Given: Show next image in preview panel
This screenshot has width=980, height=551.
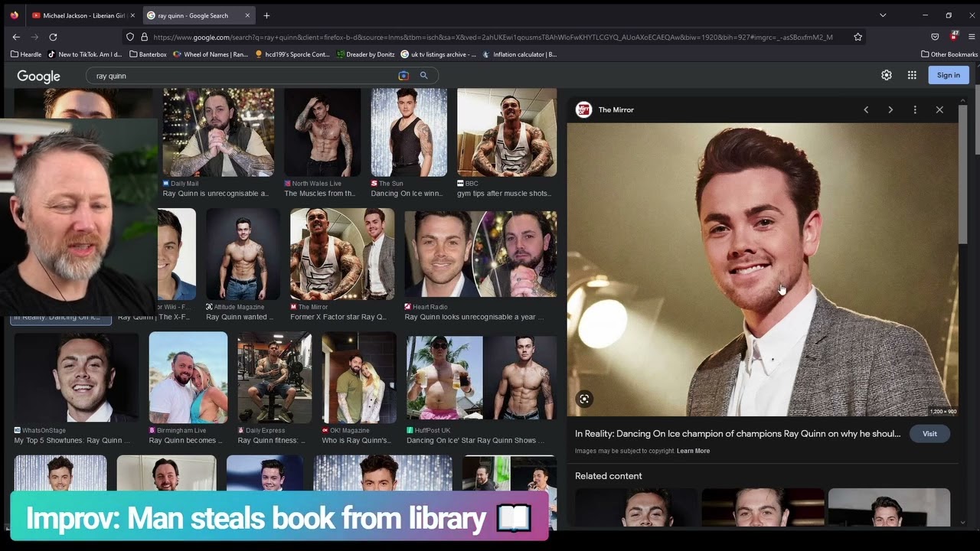Looking at the screenshot, I should (890, 109).
